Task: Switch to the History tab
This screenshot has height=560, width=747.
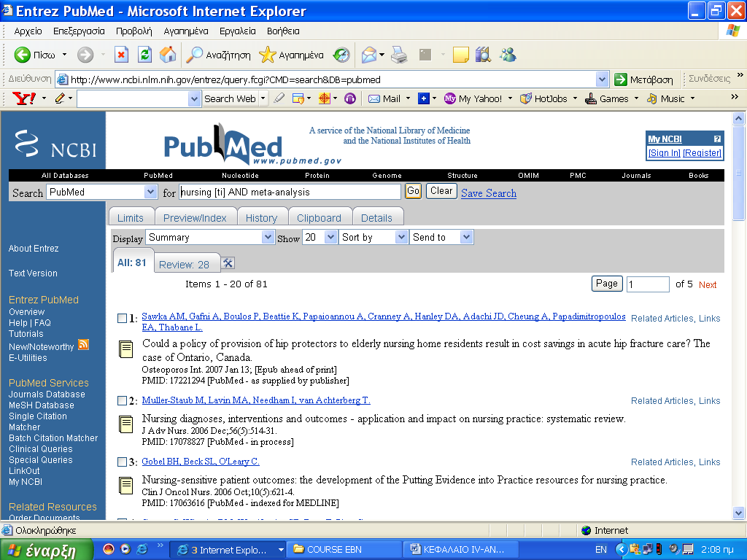Action: click(262, 217)
